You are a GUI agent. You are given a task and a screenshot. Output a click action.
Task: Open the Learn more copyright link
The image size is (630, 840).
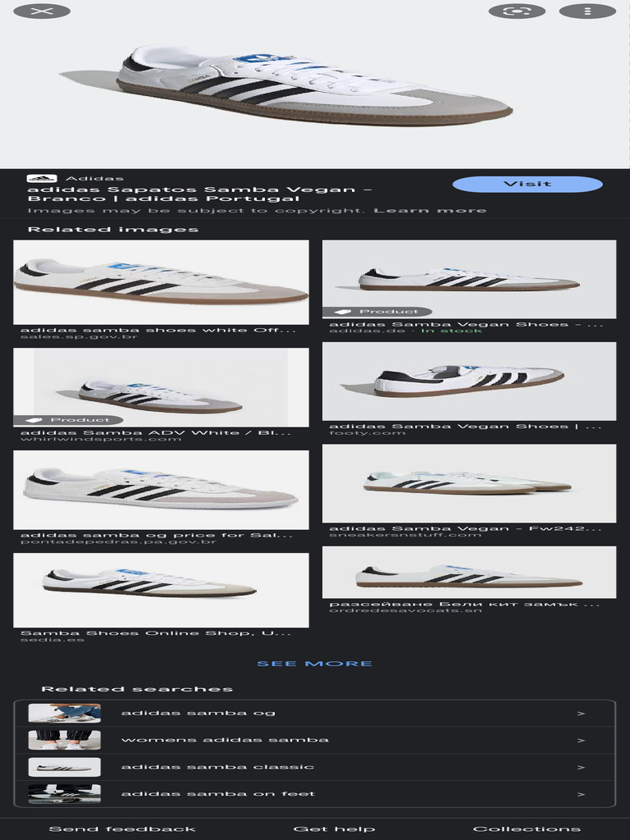430,211
